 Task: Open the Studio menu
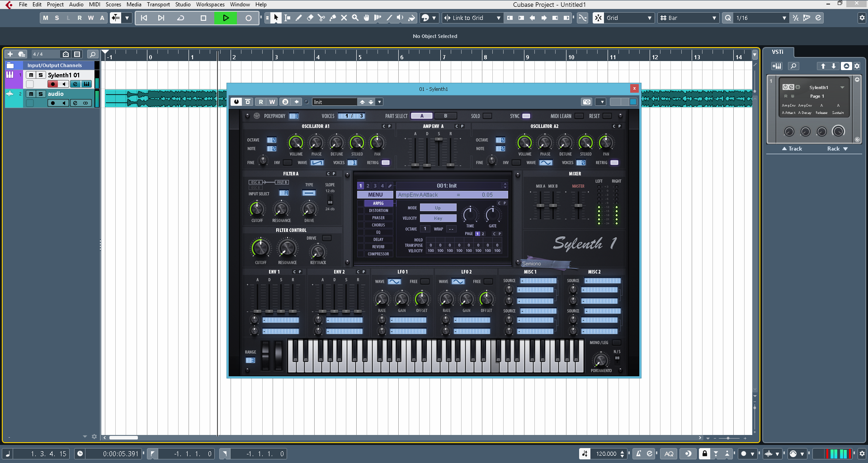[x=183, y=5]
